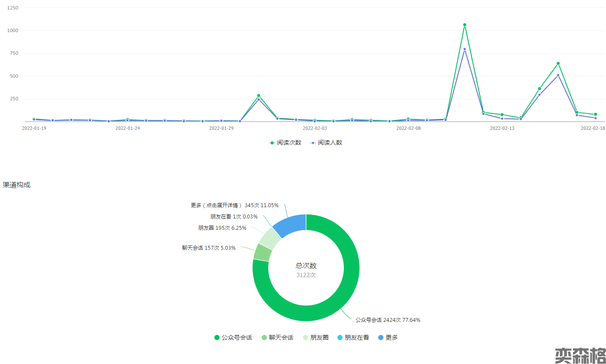
Task: Click the blue 更多 slice of the donut
Action: click(291, 225)
